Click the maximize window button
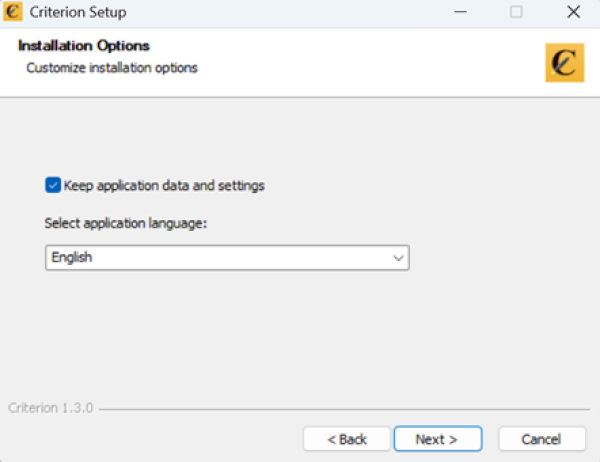 (x=516, y=13)
